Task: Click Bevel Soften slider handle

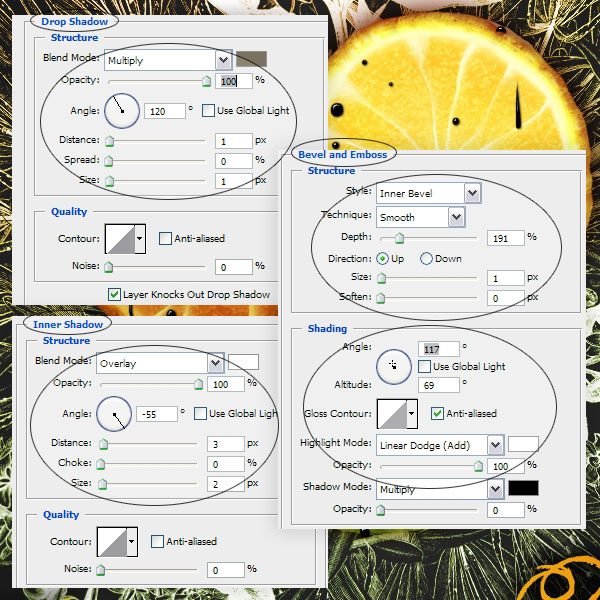Action: (x=380, y=298)
